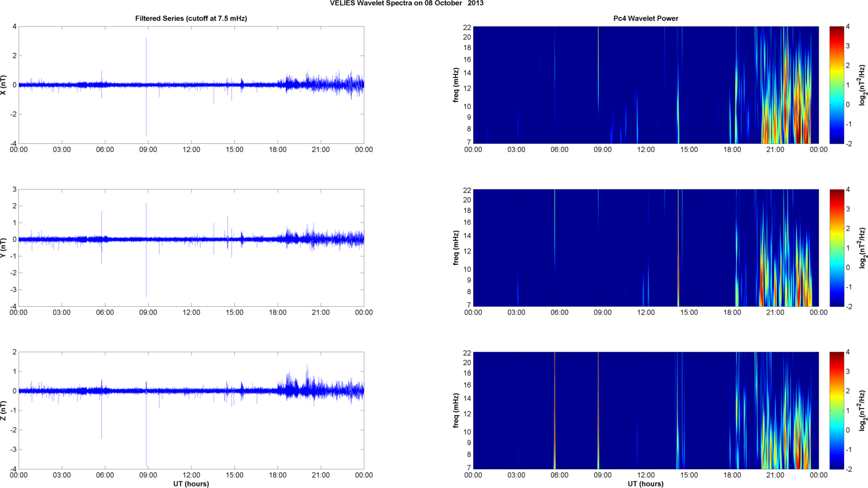Select the 'Y (nT)' axis label
Image resolution: width=868 pixels, height=488 pixels.
pos(4,248)
